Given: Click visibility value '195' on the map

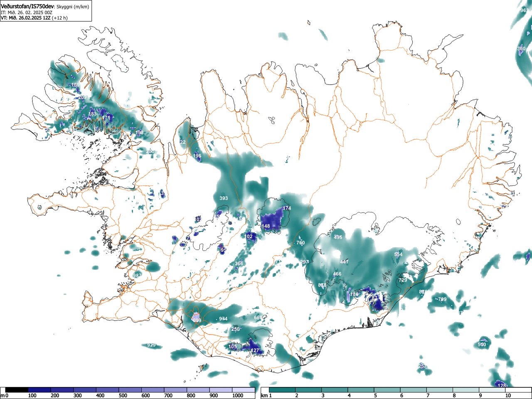Looking at the screenshot, I should [x=197, y=156].
